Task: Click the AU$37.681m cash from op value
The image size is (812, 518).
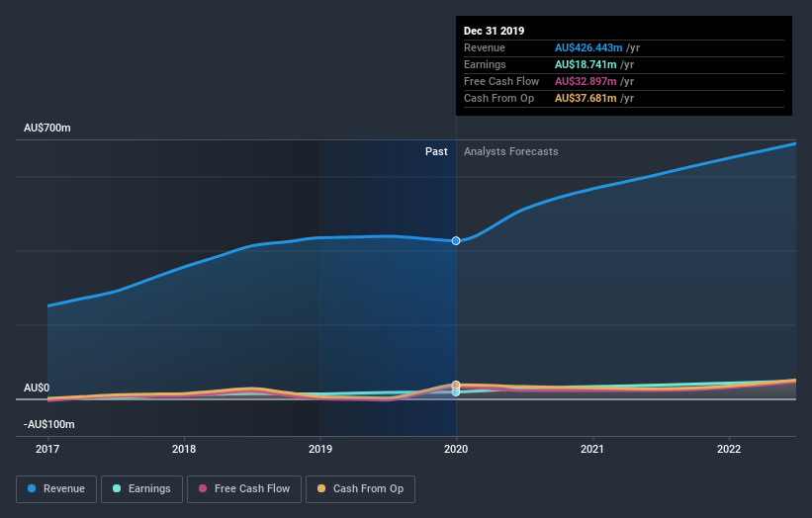Action: pyautogui.click(x=586, y=98)
